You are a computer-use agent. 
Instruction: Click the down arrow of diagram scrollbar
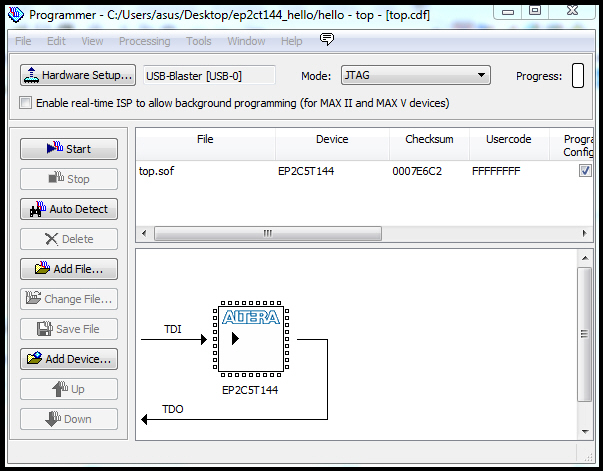pos(585,432)
